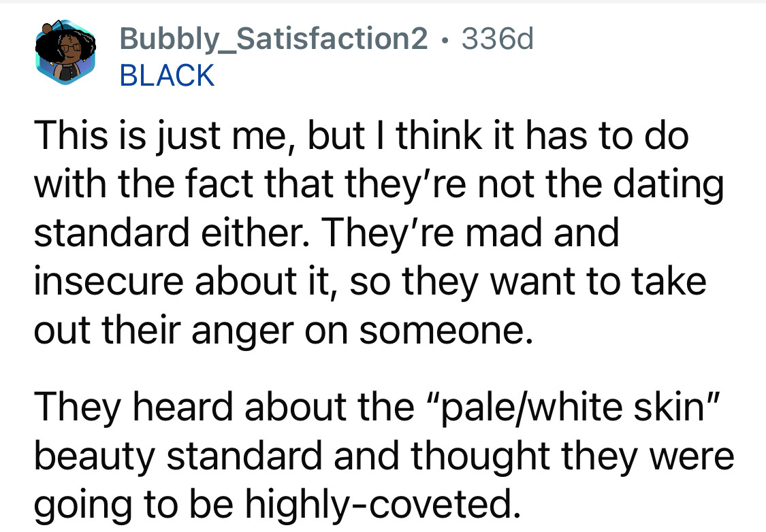Image resolution: width=766 pixels, height=532 pixels.
Task: Click the word "They're" before "mad and"
Action: [388, 232]
